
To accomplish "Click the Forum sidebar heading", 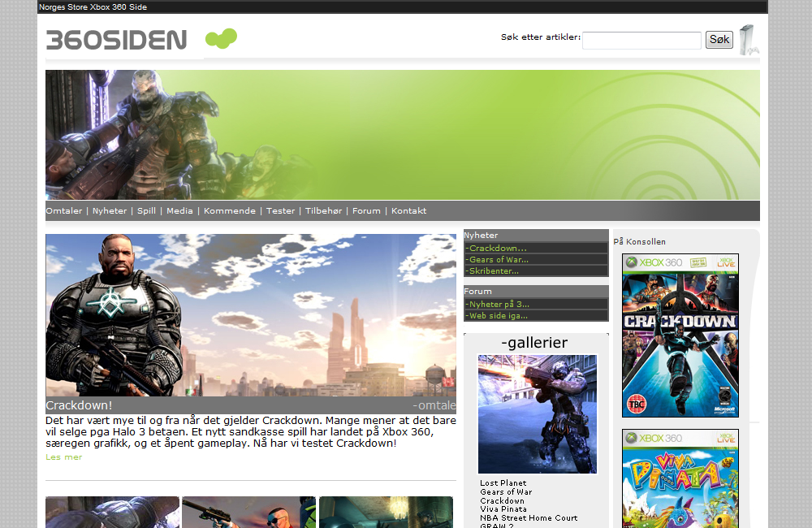I will [x=477, y=291].
